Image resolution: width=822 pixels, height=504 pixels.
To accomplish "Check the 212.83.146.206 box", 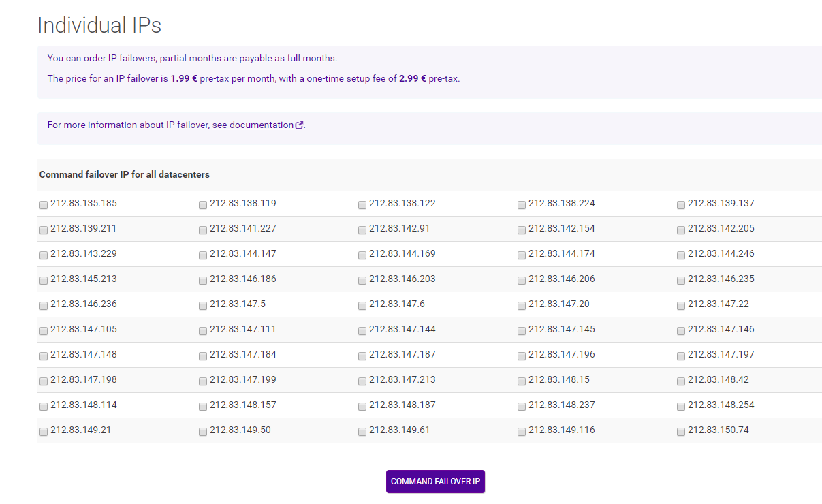I will (x=522, y=280).
